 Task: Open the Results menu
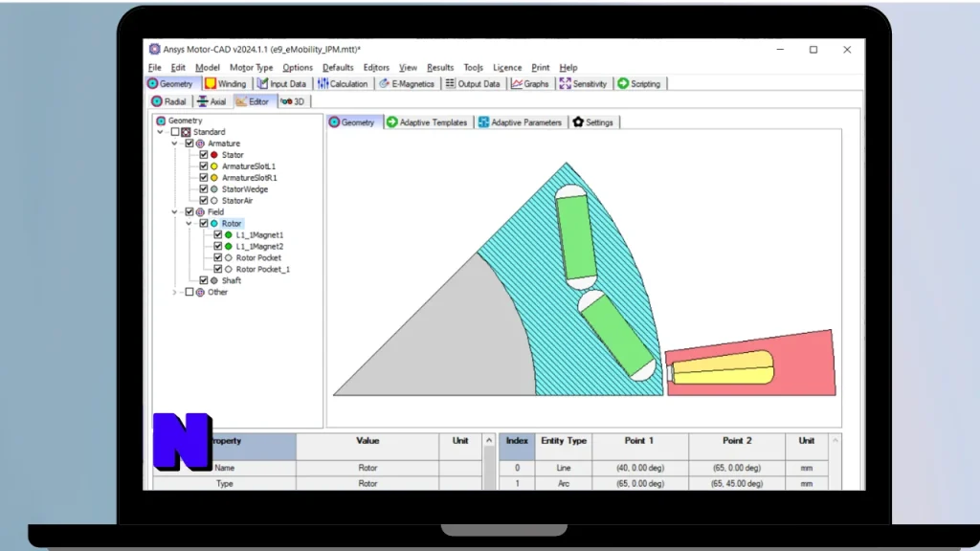coord(440,68)
